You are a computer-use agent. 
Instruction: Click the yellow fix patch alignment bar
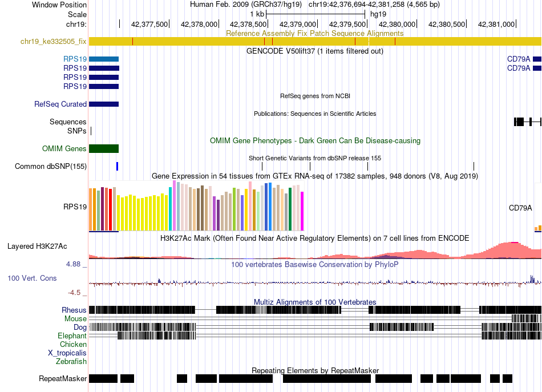tap(315, 42)
